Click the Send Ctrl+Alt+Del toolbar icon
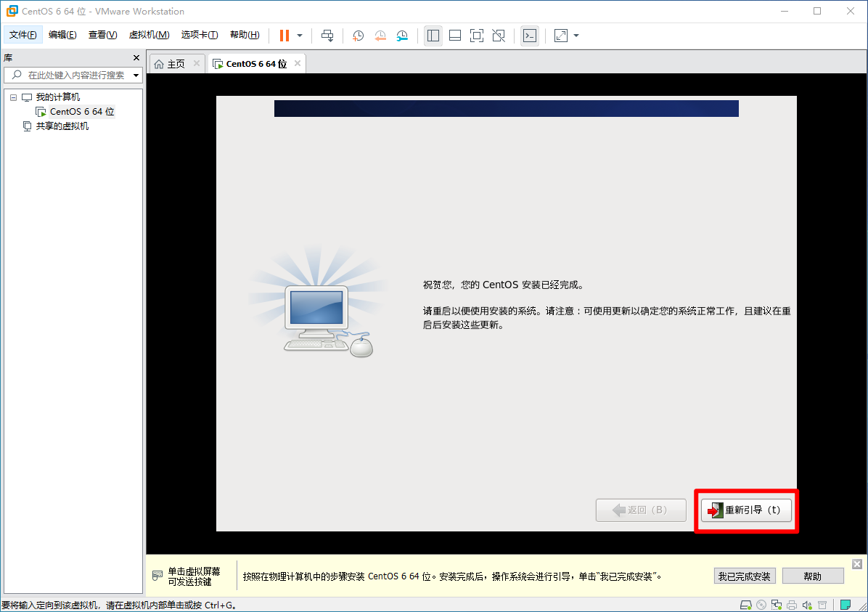The image size is (868, 612). tap(327, 36)
